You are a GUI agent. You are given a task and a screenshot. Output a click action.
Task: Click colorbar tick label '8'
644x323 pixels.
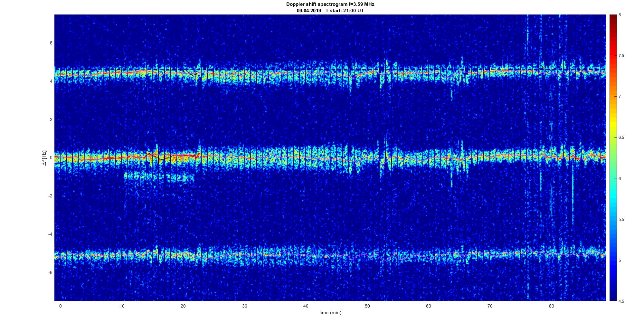(620, 15)
